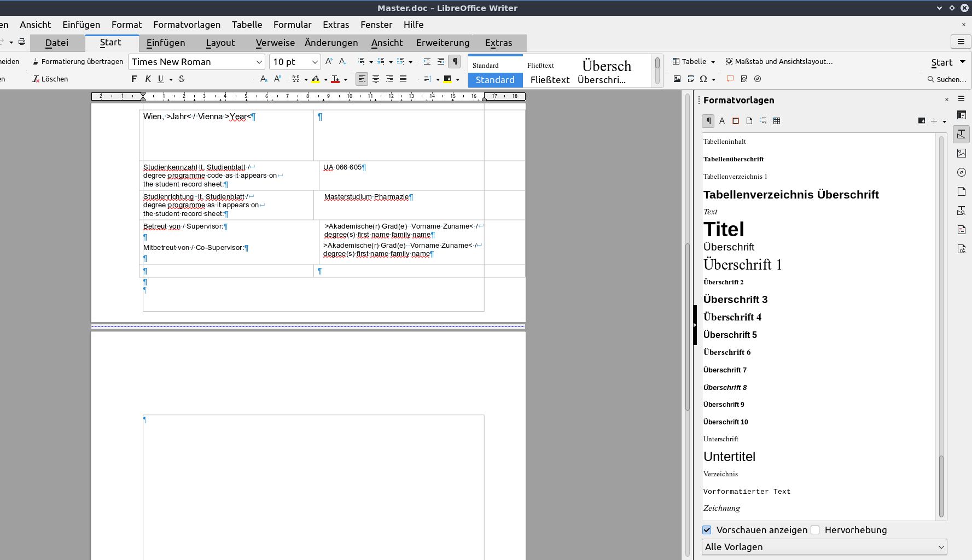
Task: Toggle the Styles deck button in sidebar
Action: point(962,134)
